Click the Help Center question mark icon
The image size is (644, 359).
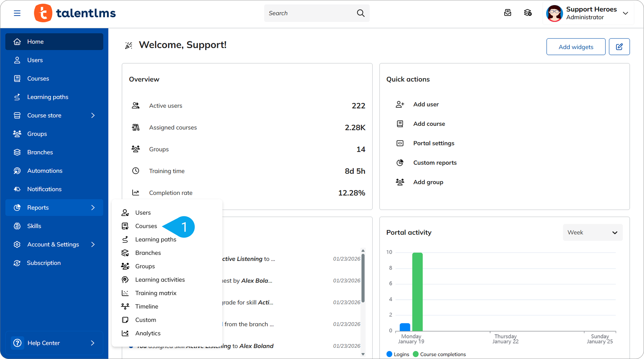pyautogui.click(x=17, y=343)
